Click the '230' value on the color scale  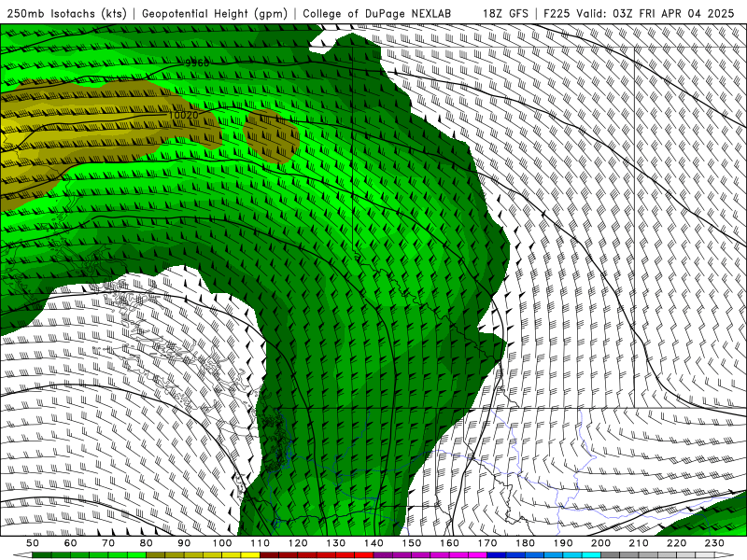(714, 543)
